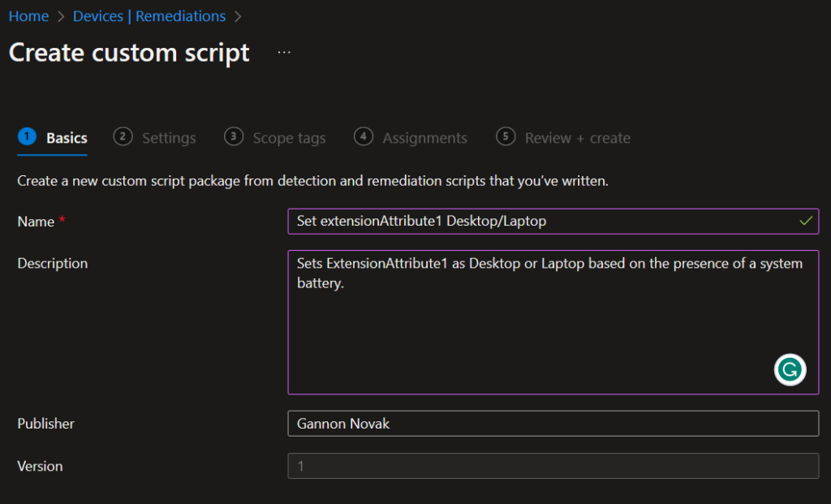Go back to Devices | Remediations breadcrumb
This screenshot has height=504, width=831.
coord(149,16)
